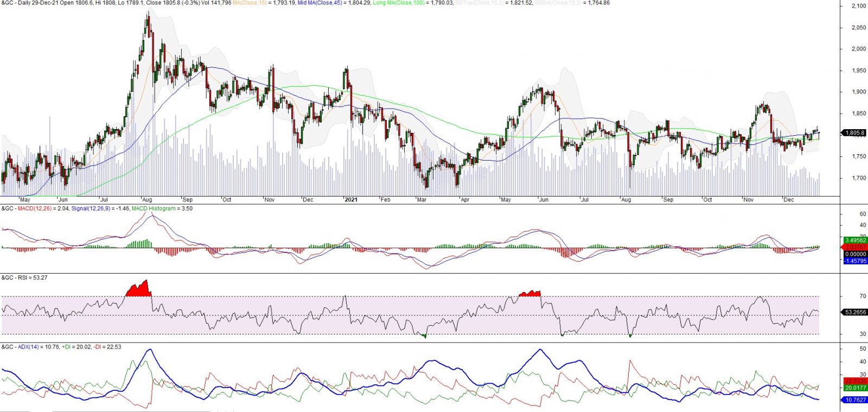
Task: Click the 2,050 price axis label
Action: tap(859, 28)
